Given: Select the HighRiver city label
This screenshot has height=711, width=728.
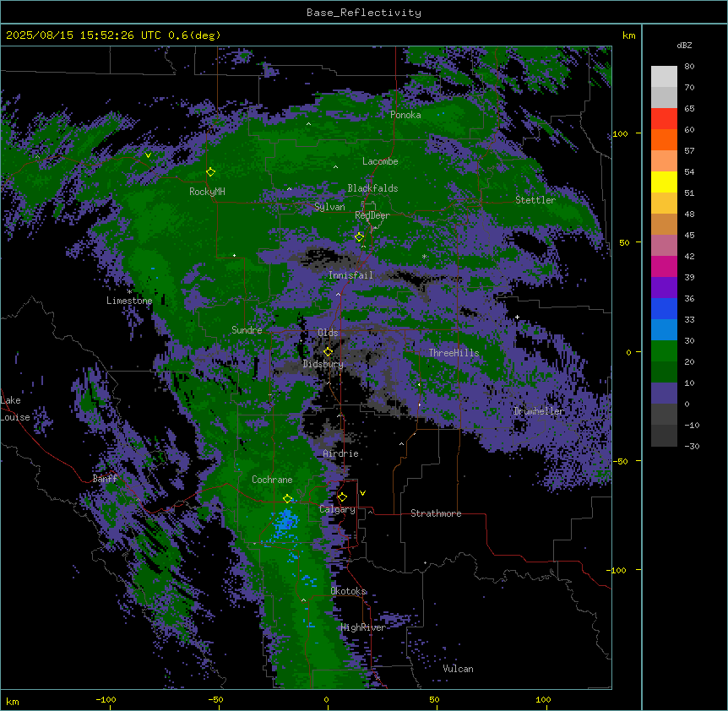Looking at the screenshot, I should click(x=363, y=627).
